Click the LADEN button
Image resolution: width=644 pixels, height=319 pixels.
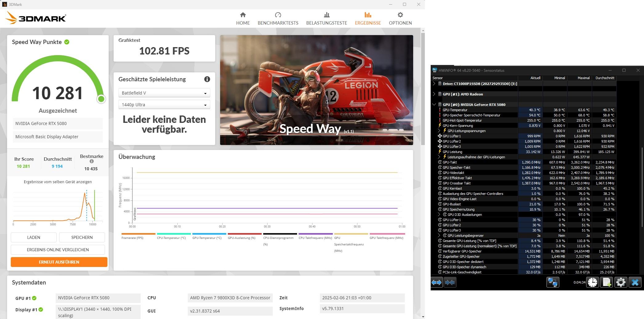point(34,237)
